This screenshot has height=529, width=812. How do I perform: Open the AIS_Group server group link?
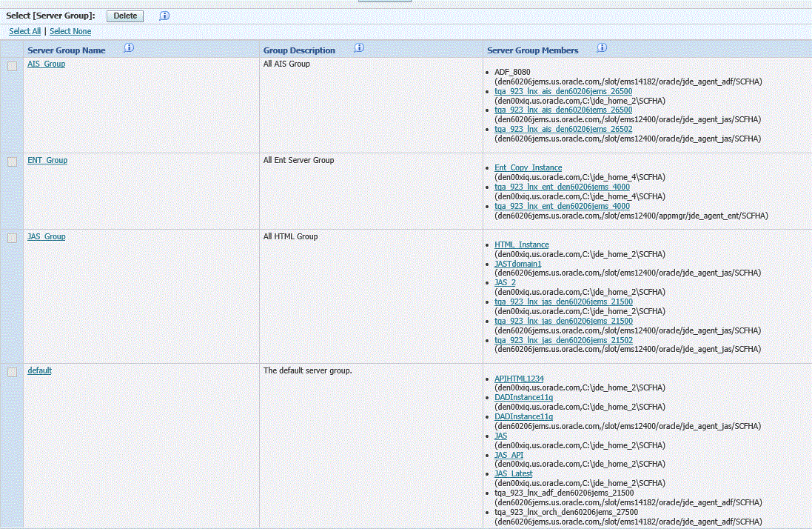pos(46,64)
